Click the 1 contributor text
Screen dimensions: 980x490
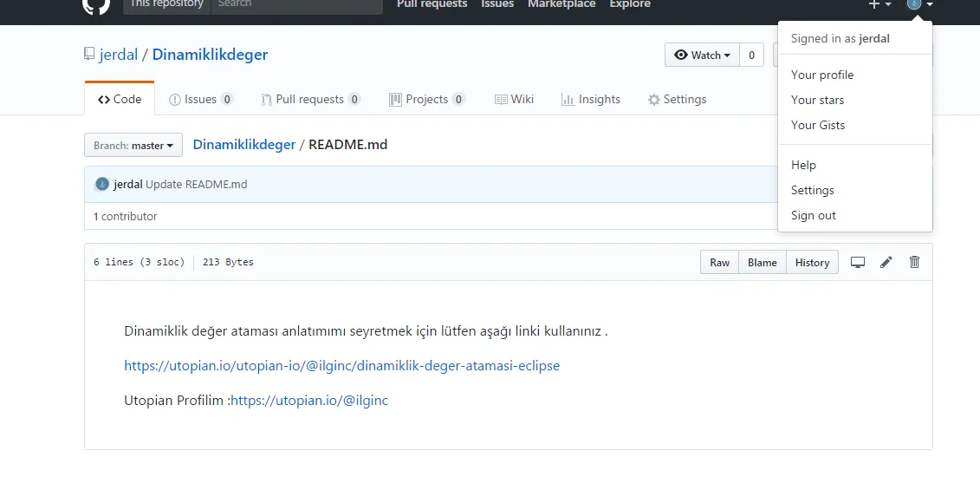tap(125, 217)
